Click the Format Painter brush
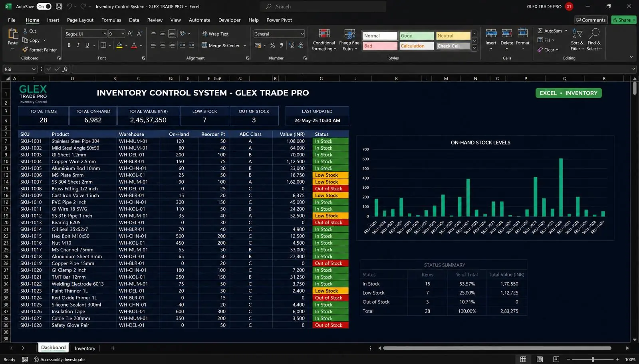 click(x=25, y=49)
